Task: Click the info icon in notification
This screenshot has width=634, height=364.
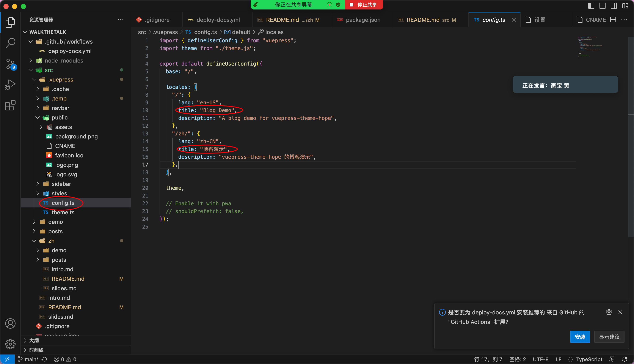Action: pos(442,312)
